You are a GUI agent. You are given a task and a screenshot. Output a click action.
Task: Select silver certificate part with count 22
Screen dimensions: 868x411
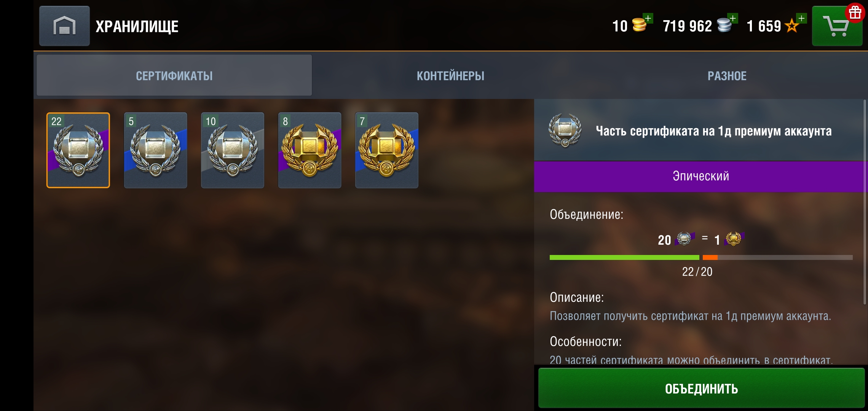(78, 150)
